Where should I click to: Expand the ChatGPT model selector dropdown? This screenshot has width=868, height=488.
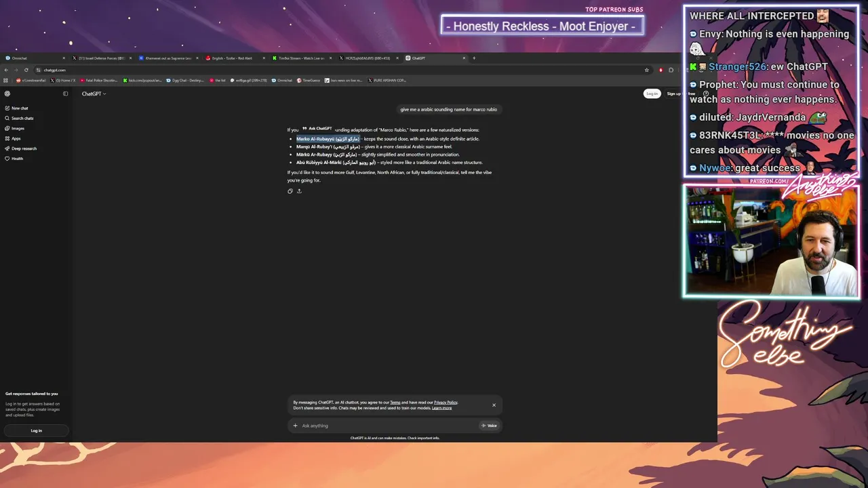94,94
